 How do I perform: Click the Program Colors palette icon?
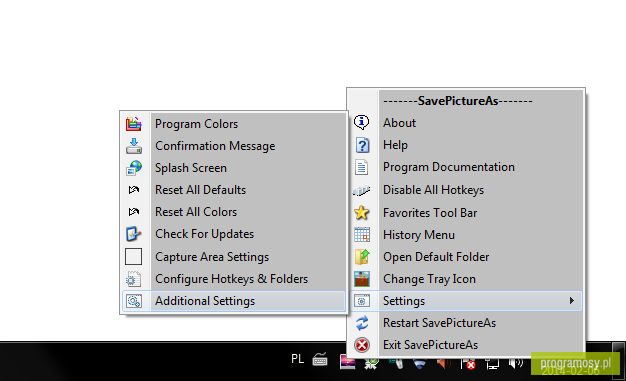pos(134,124)
